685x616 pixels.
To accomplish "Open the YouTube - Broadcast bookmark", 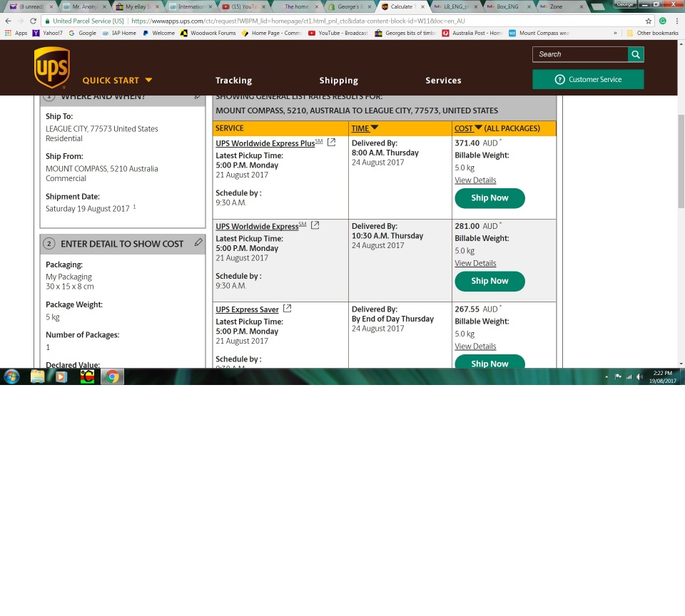I will (338, 34).
